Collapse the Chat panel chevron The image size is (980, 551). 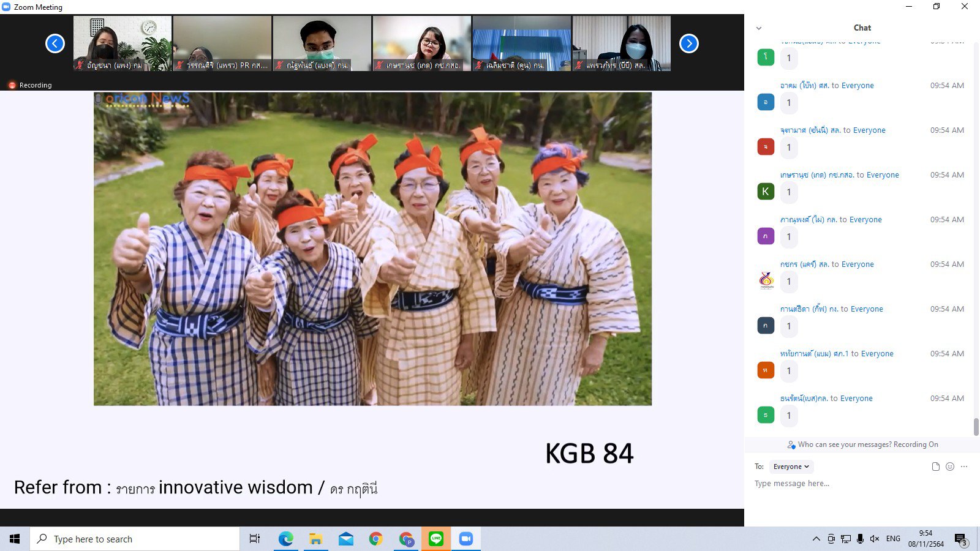coord(759,28)
